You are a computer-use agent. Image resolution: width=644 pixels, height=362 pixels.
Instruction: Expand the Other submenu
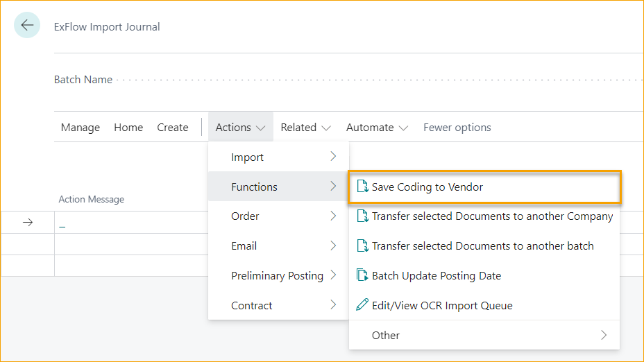(x=484, y=335)
